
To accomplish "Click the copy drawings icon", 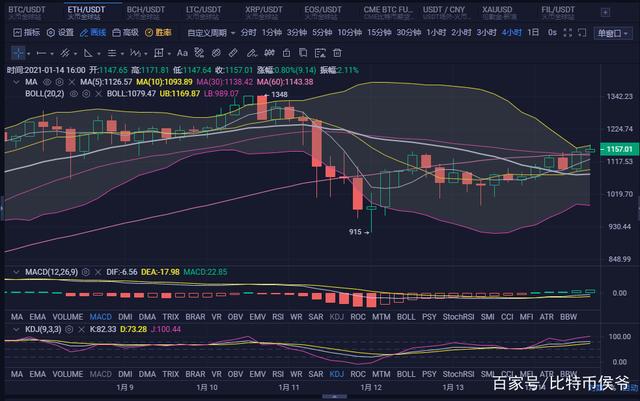I will (303, 53).
